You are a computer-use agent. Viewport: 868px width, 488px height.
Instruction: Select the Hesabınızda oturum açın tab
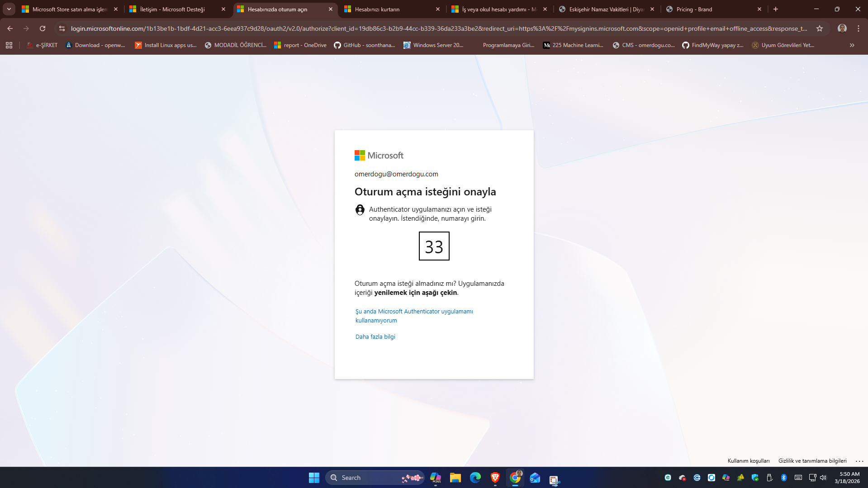(x=285, y=9)
